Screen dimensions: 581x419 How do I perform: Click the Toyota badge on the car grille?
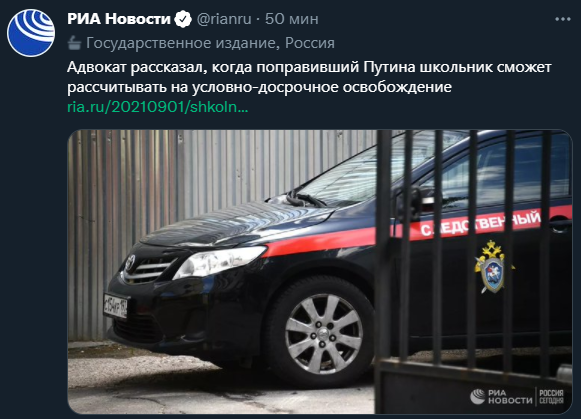(130, 263)
